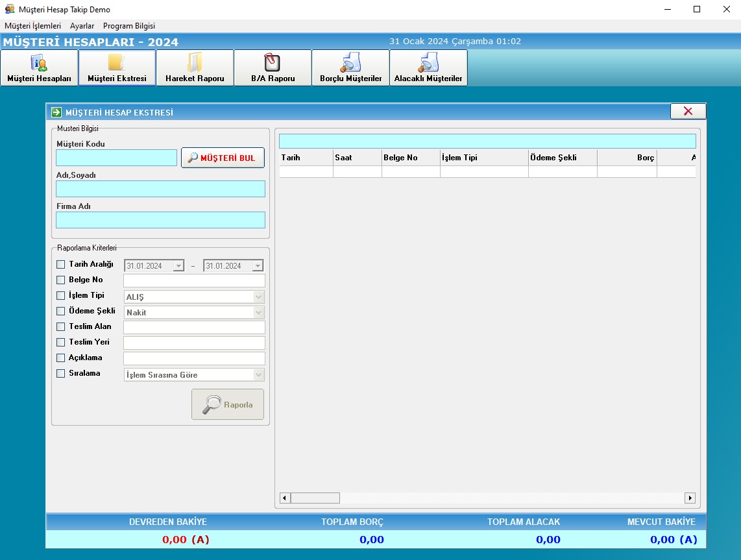Open the Müşteri Ekstresi toolbar button
This screenshot has height=560, width=741.
coord(117,67)
